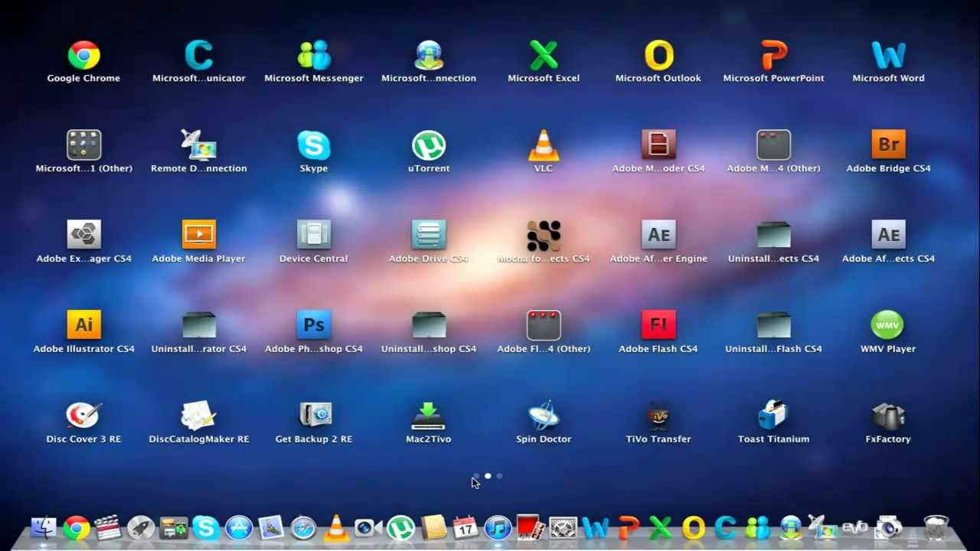Image resolution: width=980 pixels, height=551 pixels.
Task: Open Photo Booth in the Dock
Action: point(531,528)
